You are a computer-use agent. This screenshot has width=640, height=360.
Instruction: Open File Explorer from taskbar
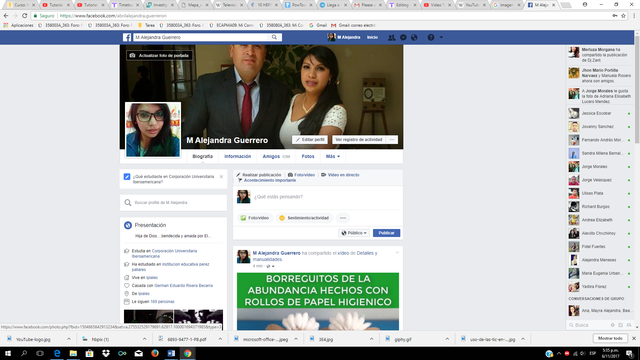[x=73, y=353]
